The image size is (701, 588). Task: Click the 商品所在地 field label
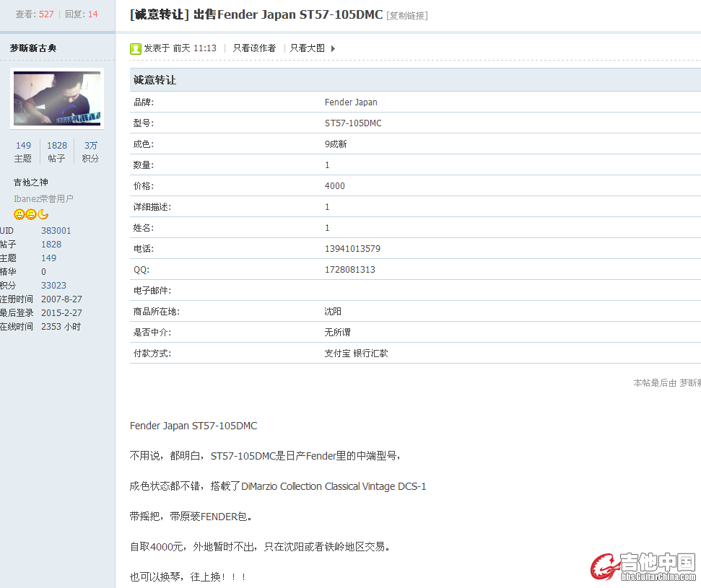click(157, 312)
